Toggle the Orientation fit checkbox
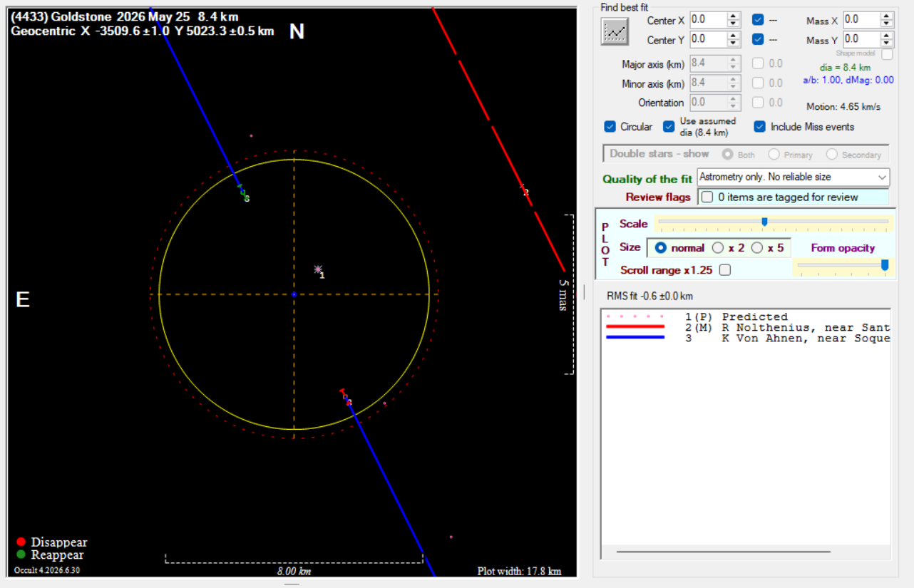This screenshot has height=588, width=914. (758, 103)
